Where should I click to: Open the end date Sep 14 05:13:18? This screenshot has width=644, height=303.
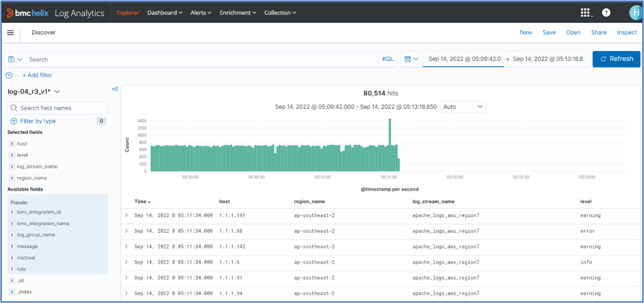[548, 59]
